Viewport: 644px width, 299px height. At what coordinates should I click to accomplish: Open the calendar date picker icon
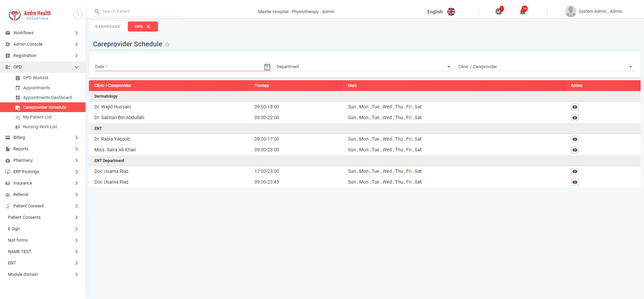pyautogui.click(x=267, y=67)
